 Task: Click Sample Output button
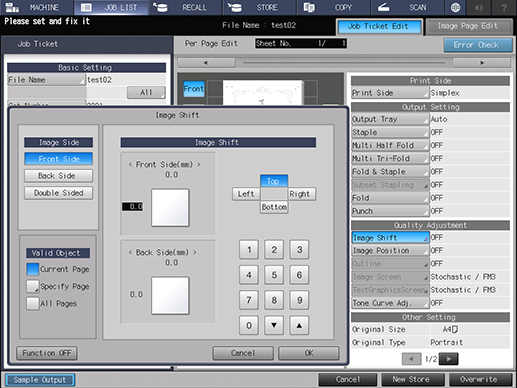pos(40,380)
